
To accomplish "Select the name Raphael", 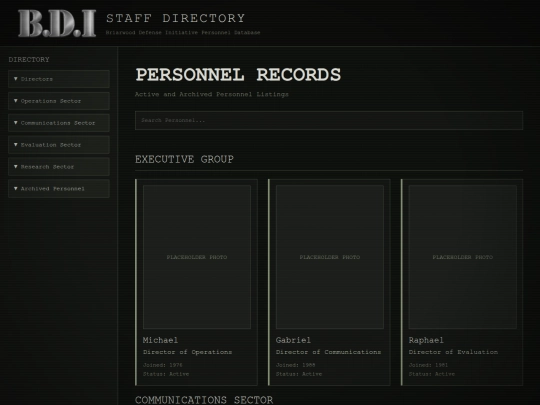I will [426, 340].
